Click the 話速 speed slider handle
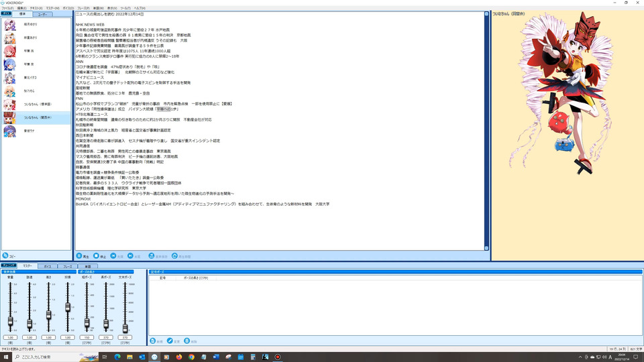 [30, 324]
